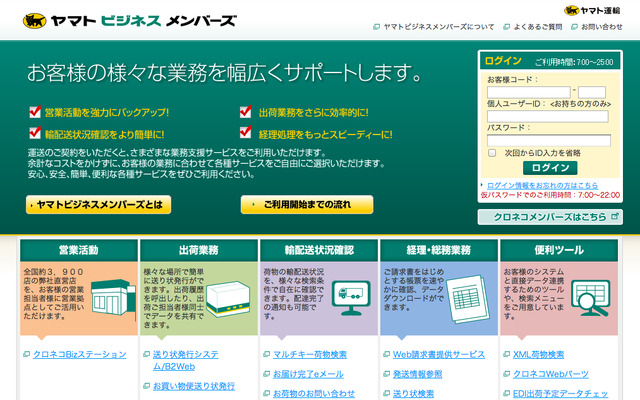Open お買い物便送り状発行 link
Image resolution: width=640 pixels, height=400 pixels.
(194, 386)
